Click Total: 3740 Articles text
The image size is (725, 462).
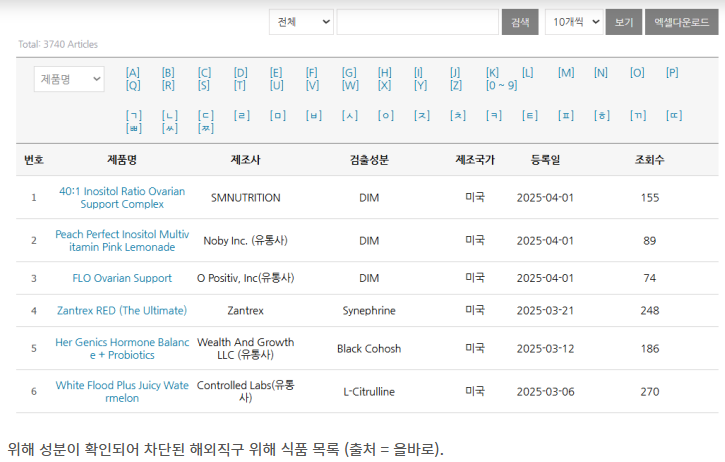click(x=58, y=44)
